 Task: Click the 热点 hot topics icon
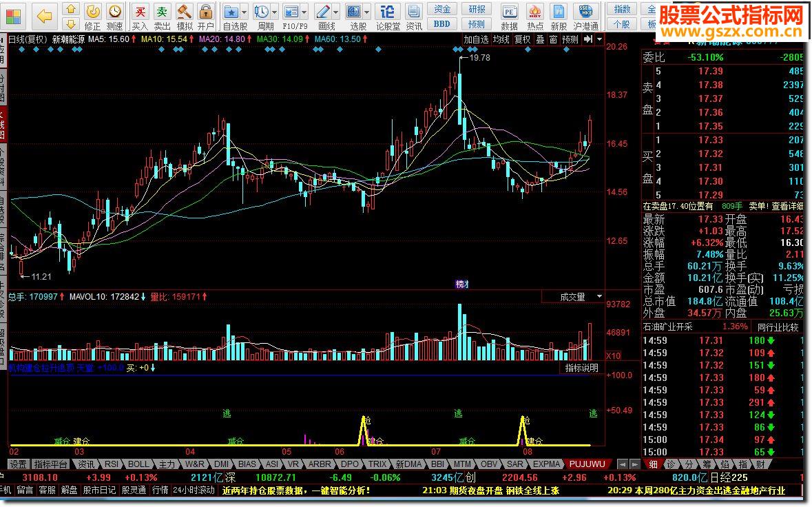pos(535,16)
